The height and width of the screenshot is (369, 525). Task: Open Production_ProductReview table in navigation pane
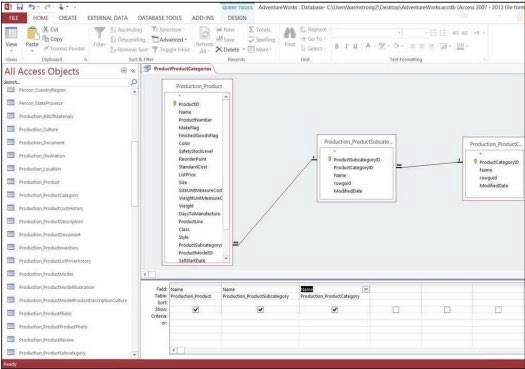[x=46, y=340]
